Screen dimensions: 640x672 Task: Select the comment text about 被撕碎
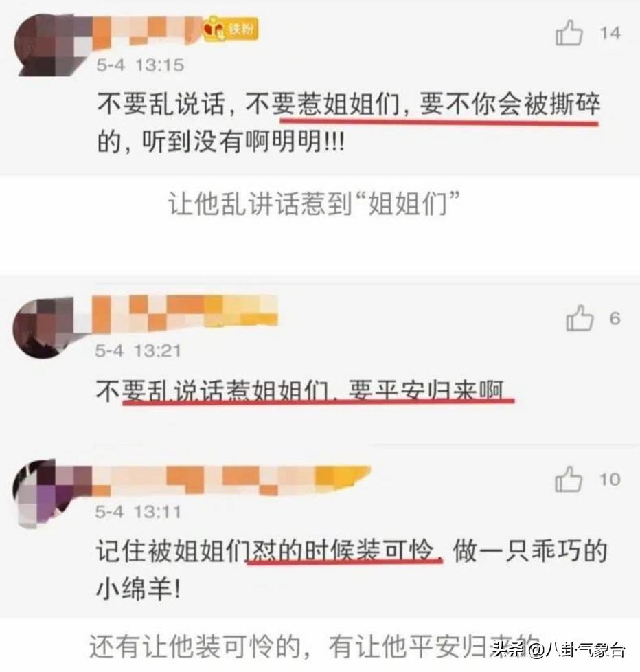[349, 122]
